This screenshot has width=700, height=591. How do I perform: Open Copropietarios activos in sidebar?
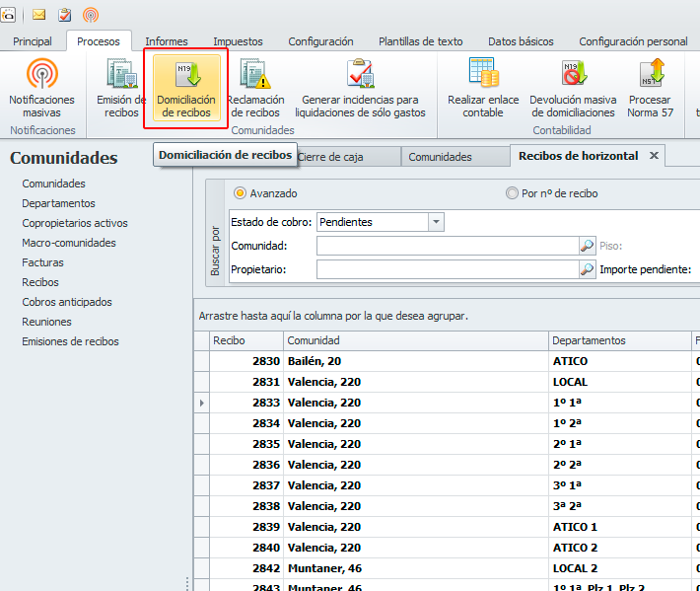click(75, 223)
